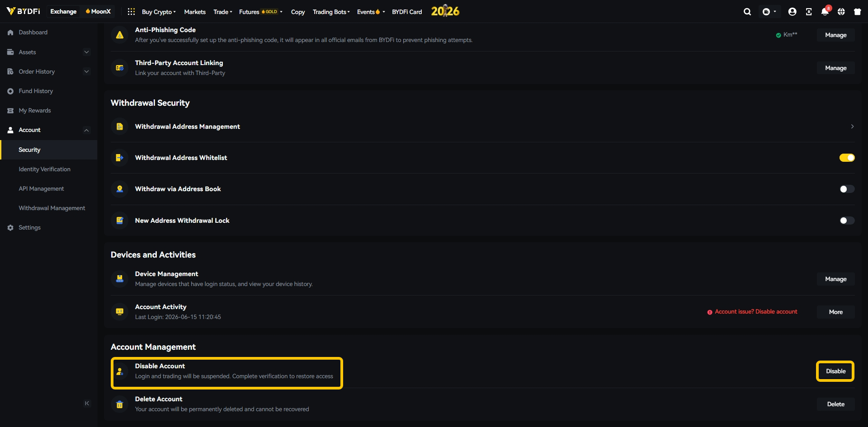Click the Account Management heading
This screenshot has width=868, height=427.
coord(153,347)
